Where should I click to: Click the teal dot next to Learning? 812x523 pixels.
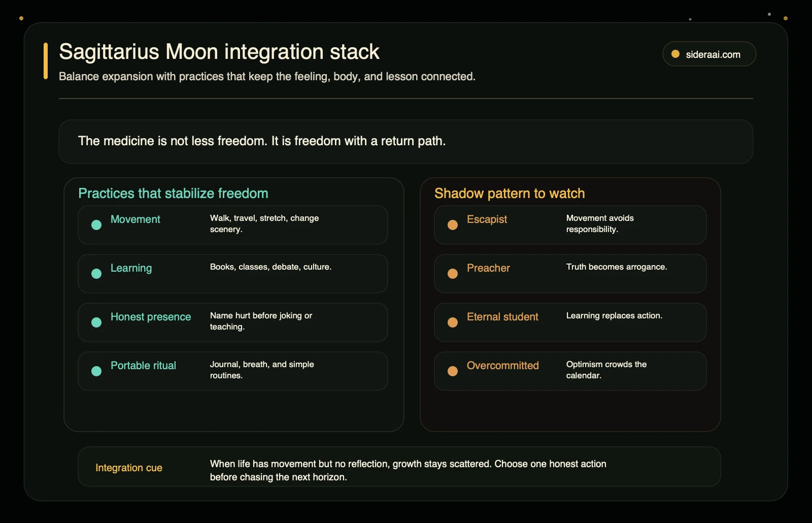96,274
